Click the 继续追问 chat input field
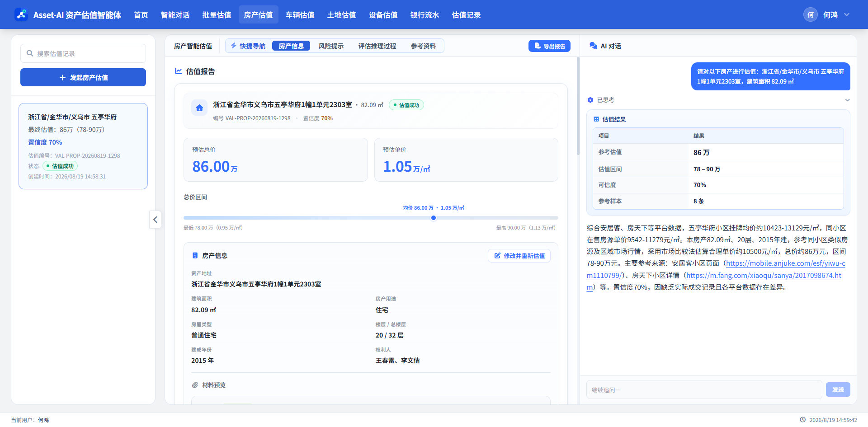 tap(704, 389)
